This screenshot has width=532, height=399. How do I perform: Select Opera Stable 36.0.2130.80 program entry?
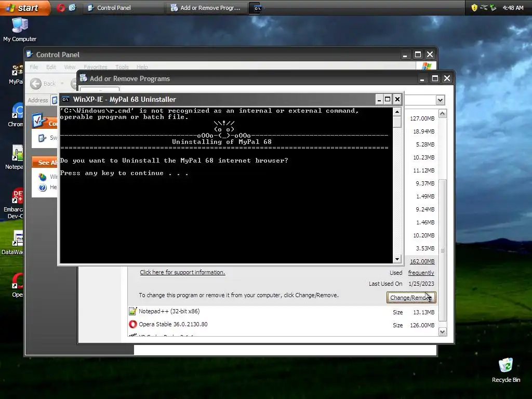(x=282, y=325)
